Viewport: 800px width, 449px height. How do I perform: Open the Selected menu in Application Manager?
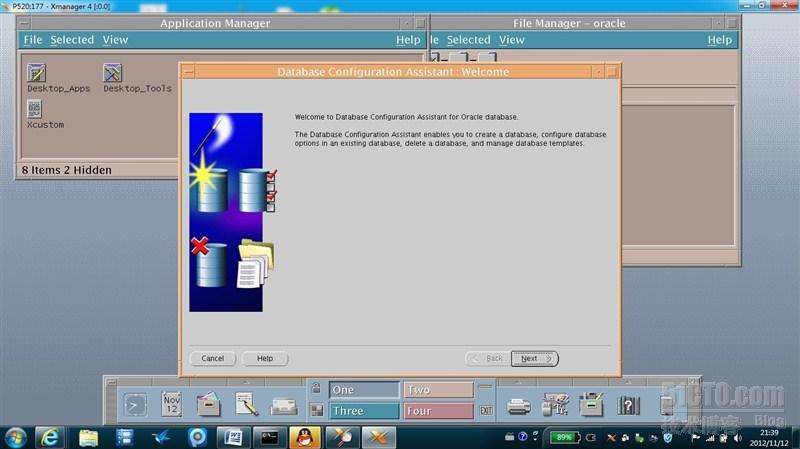click(x=72, y=40)
